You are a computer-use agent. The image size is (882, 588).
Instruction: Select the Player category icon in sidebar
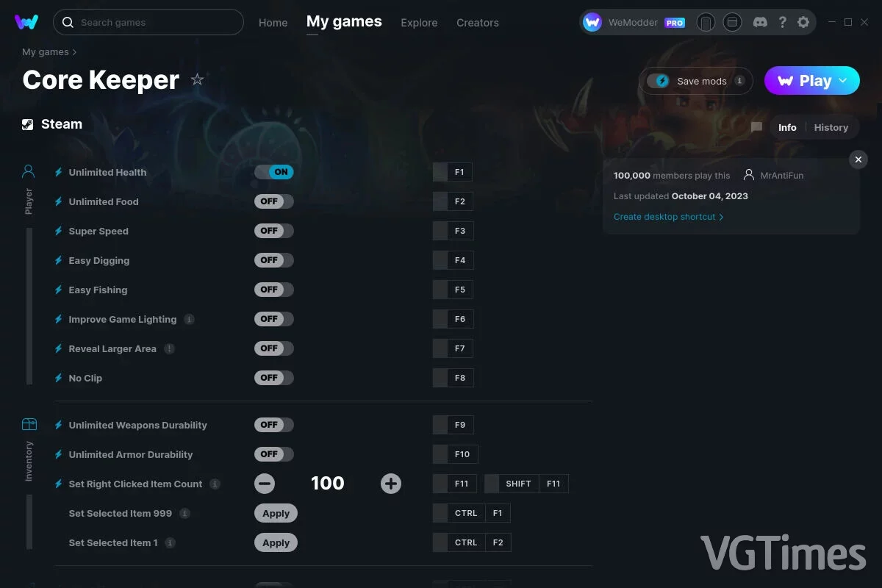tap(29, 171)
